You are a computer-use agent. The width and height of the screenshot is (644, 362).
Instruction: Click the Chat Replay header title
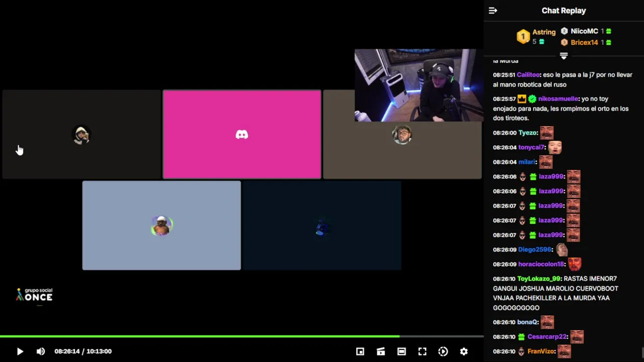click(x=563, y=11)
